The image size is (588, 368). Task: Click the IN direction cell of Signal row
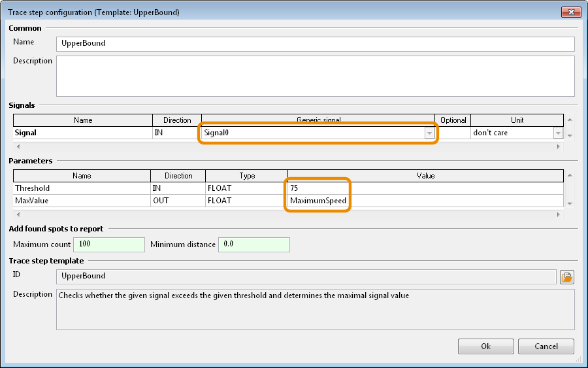click(177, 133)
